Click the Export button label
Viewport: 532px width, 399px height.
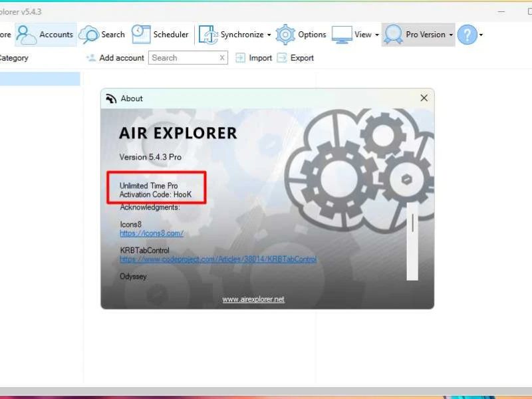tap(302, 58)
